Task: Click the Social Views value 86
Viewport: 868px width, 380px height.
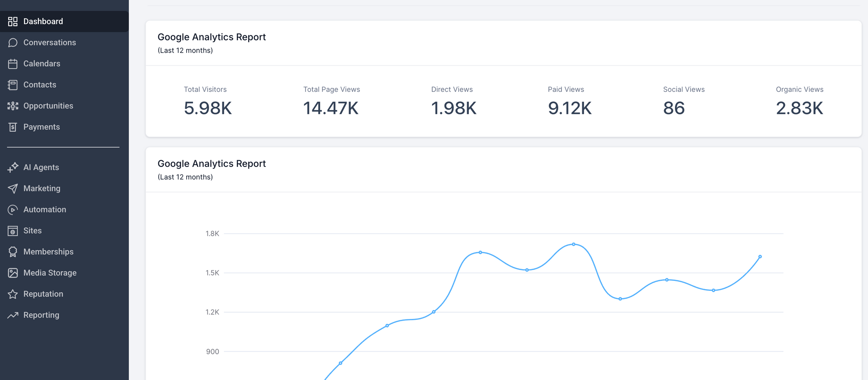Action: coord(674,108)
